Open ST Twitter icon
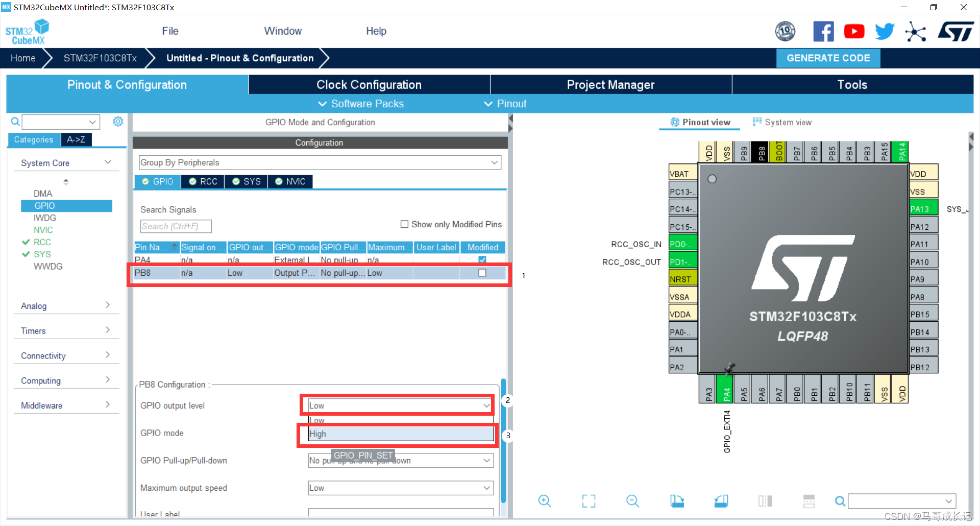980x526 pixels. pyautogui.click(x=885, y=32)
